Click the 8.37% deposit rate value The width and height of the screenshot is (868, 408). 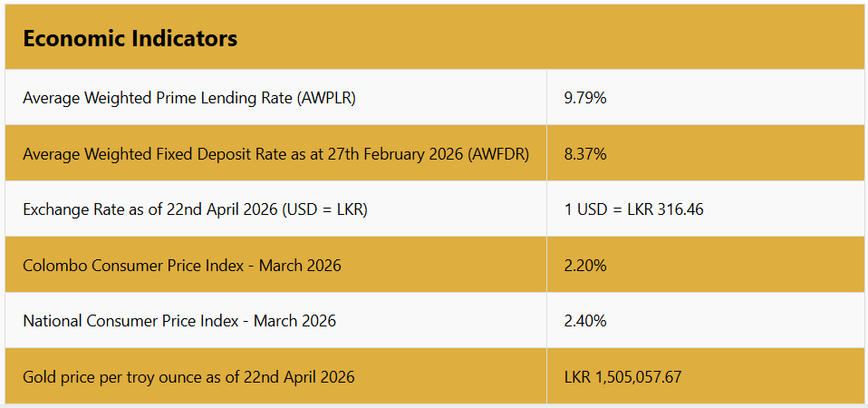[585, 154]
